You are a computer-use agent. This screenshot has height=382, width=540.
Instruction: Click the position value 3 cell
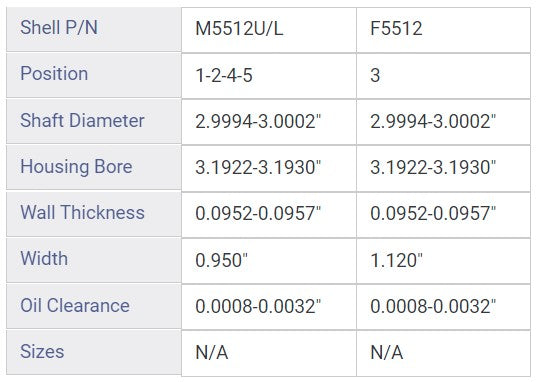point(444,76)
